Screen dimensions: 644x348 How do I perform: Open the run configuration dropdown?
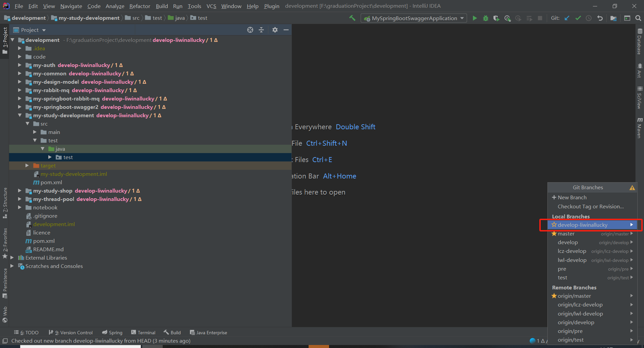tap(414, 18)
